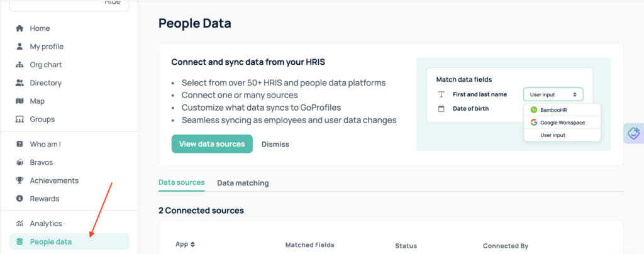Go to My profile page
The image size is (644, 254).
[47, 47]
